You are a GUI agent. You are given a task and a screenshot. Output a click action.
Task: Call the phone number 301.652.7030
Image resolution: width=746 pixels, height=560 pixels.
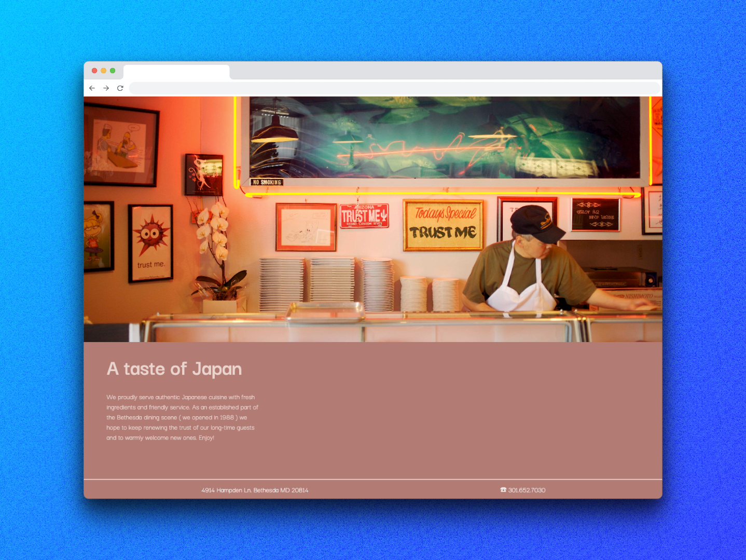pos(527,490)
